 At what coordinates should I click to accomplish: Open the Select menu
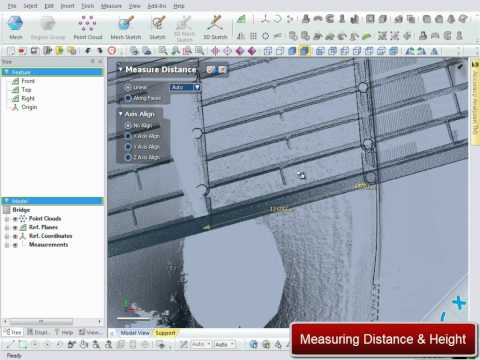31,6
